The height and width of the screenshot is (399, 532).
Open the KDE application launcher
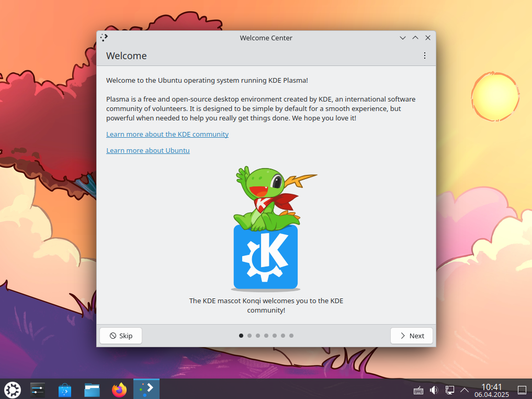(x=13, y=390)
